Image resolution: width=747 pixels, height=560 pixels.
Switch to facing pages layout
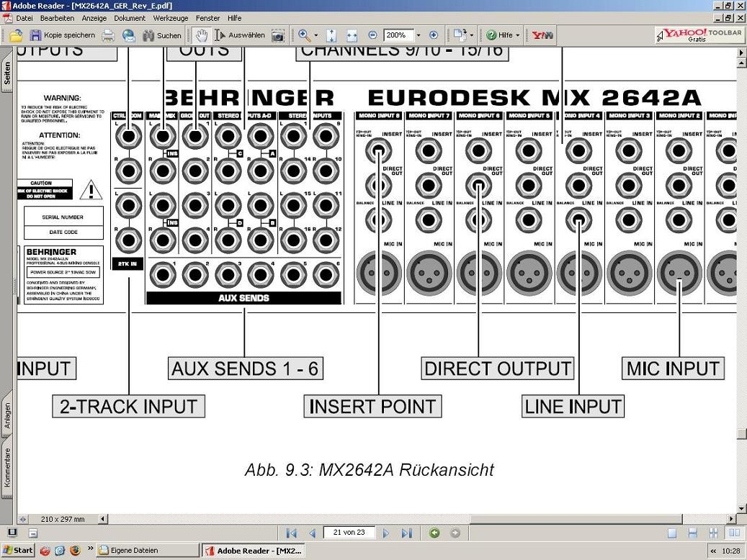point(733,533)
